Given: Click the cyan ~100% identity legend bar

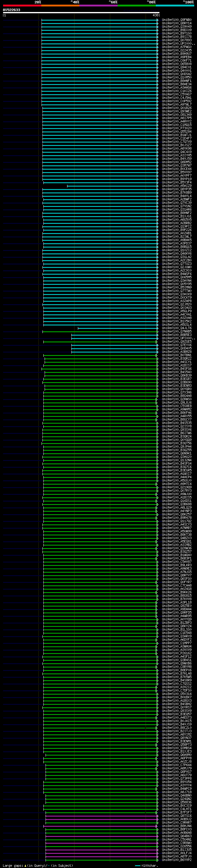Looking at the screenshot, I should coord(175,6).
